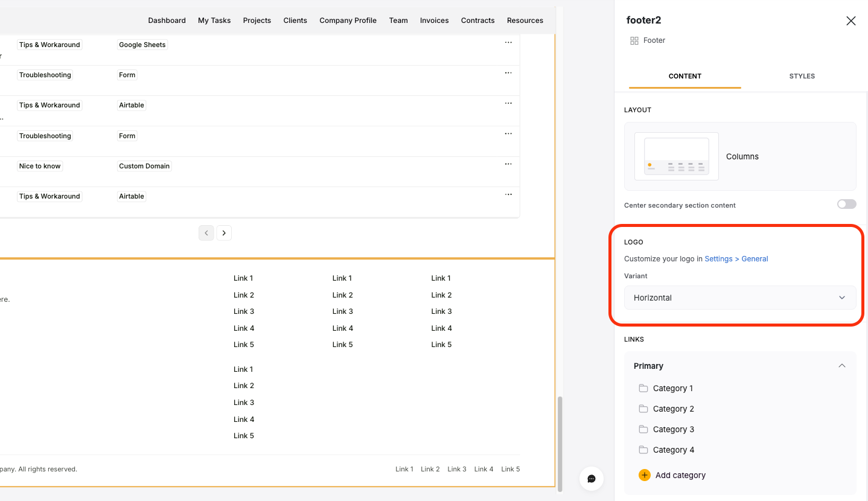Click Link 2 in bottom footer bar
The height and width of the screenshot is (501, 868).
(x=430, y=469)
